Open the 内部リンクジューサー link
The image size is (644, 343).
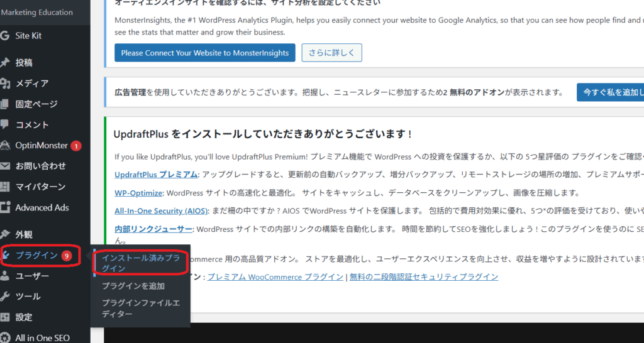(x=153, y=229)
